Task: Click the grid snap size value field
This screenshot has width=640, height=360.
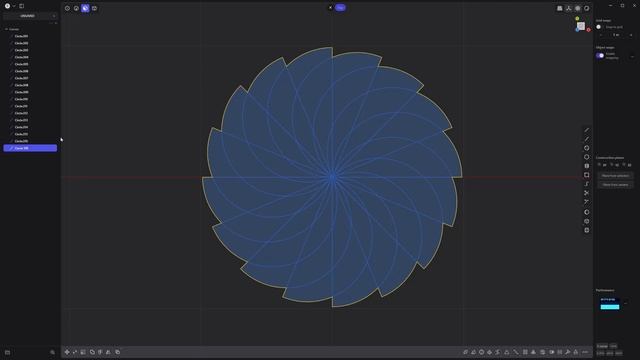Action: tap(616, 35)
